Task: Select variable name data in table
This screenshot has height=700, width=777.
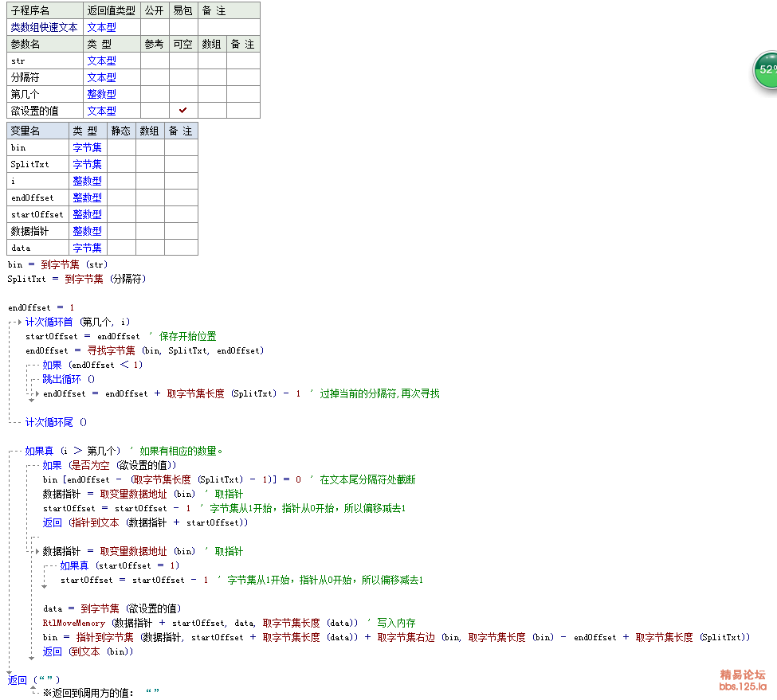Action: (x=21, y=248)
